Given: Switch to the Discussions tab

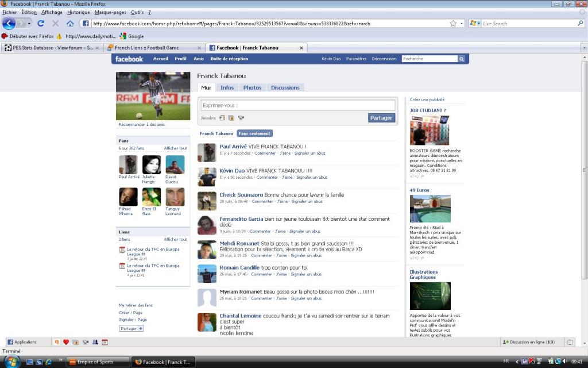Looking at the screenshot, I should [285, 88].
